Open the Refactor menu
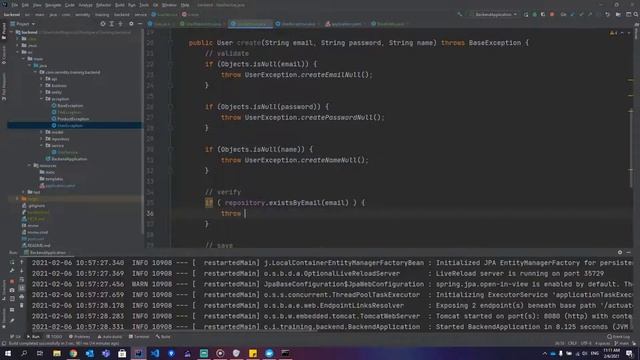The width and height of the screenshot is (640, 360). click(x=103, y=5)
